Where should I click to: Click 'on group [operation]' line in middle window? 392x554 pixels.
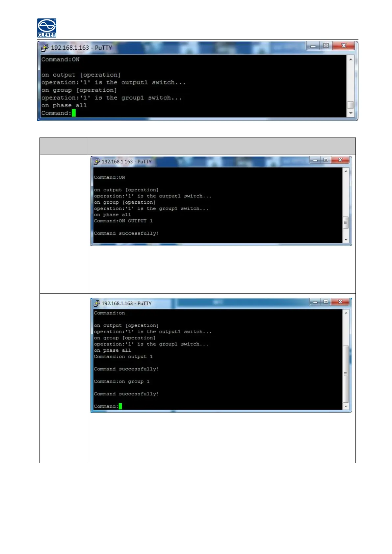(125, 202)
